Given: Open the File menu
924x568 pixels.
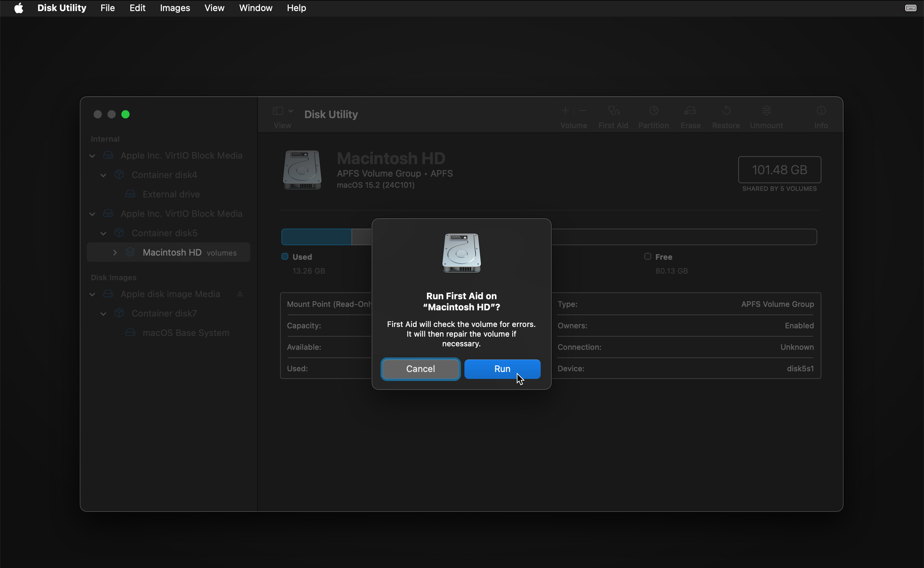Looking at the screenshot, I should (x=107, y=8).
